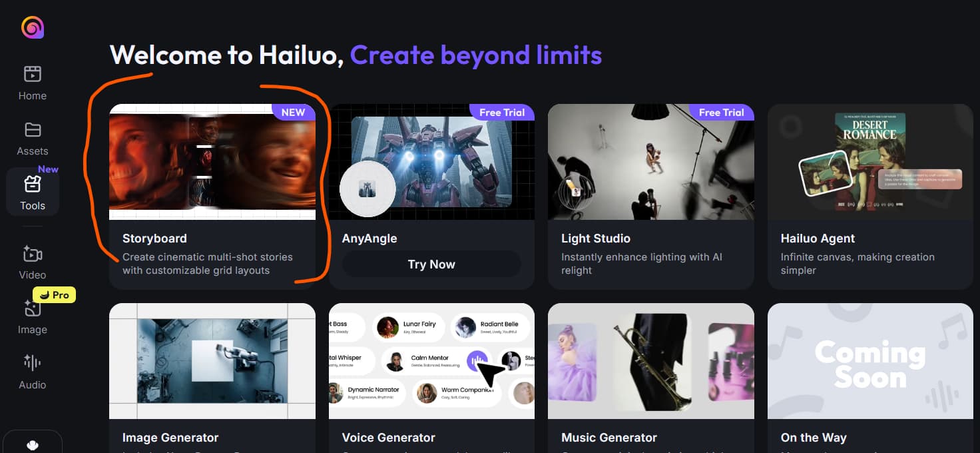Click the Coming Soon card
The height and width of the screenshot is (453, 980).
tap(870, 362)
